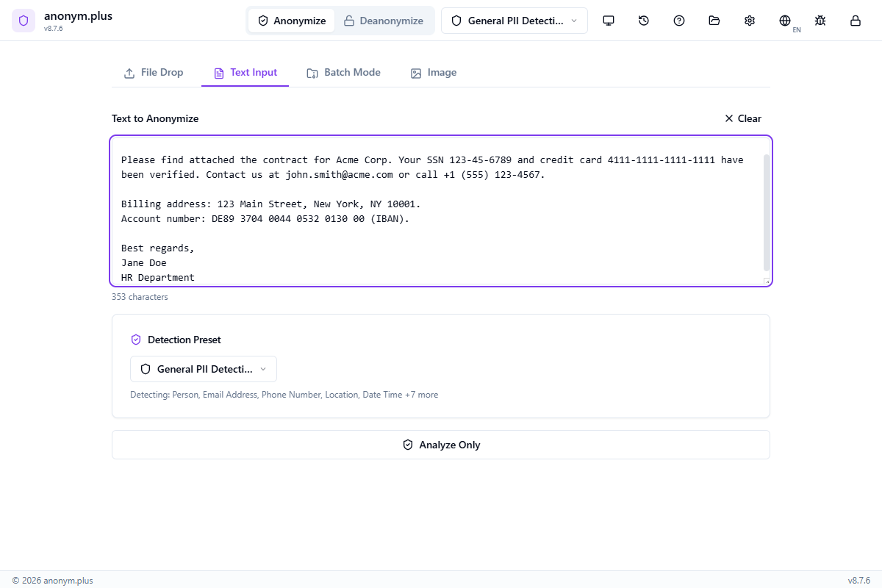Open saved files with the folder icon
Screen dimensions: 882x588
714,21
